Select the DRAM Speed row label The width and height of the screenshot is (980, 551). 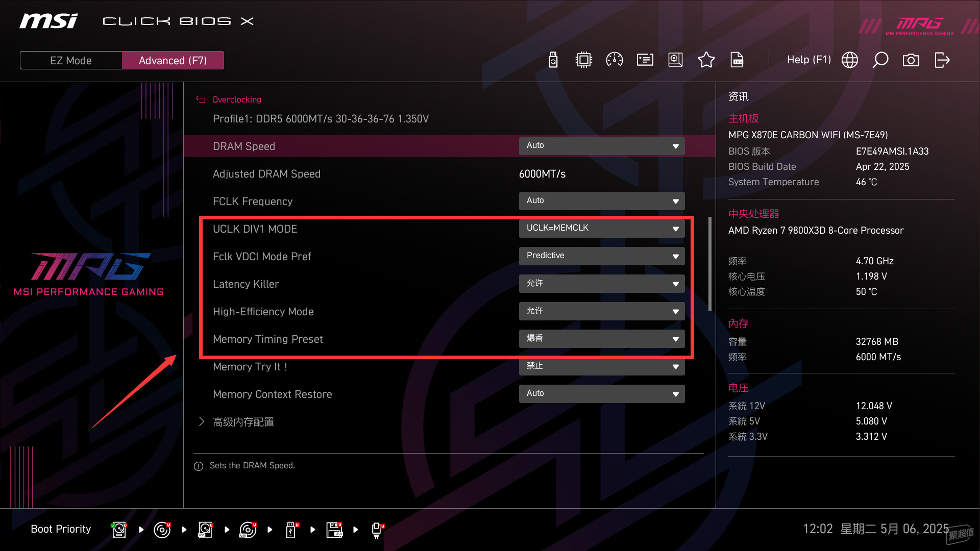244,146
